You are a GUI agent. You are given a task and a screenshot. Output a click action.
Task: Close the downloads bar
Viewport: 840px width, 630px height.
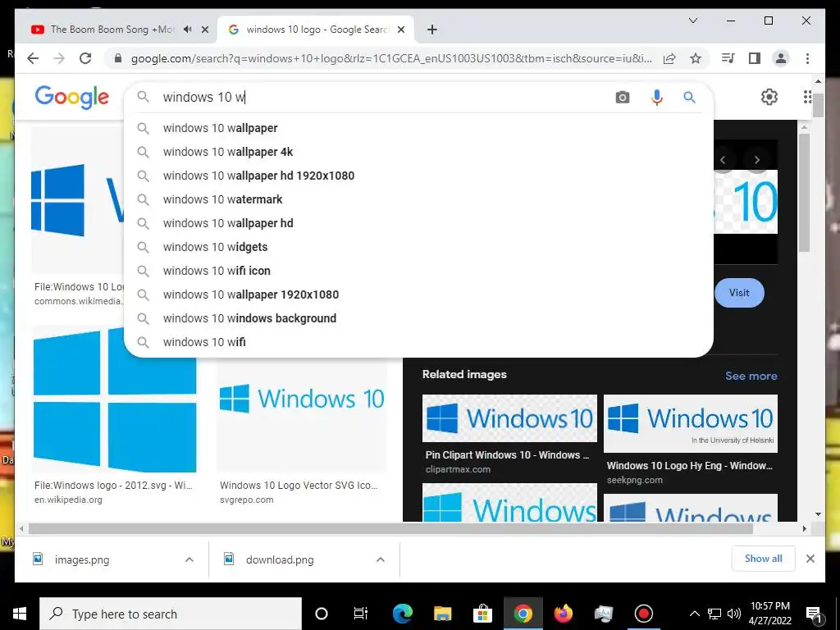click(x=810, y=559)
